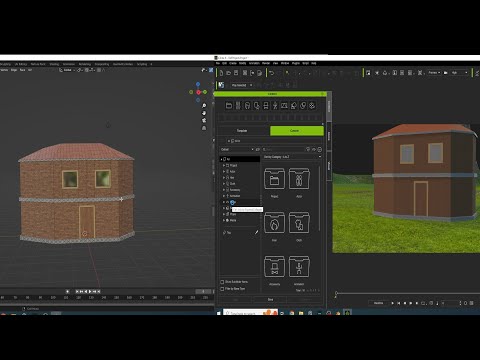Click the Blender timeline play button
The height and width of the screenshot is (360, 480).
[x=90, y=291]
